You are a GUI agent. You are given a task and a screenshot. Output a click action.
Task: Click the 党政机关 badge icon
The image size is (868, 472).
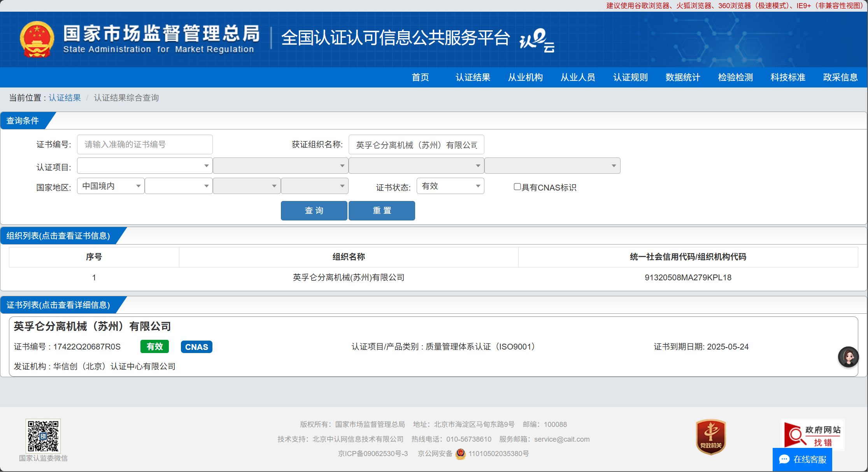(x=711, y=437)
